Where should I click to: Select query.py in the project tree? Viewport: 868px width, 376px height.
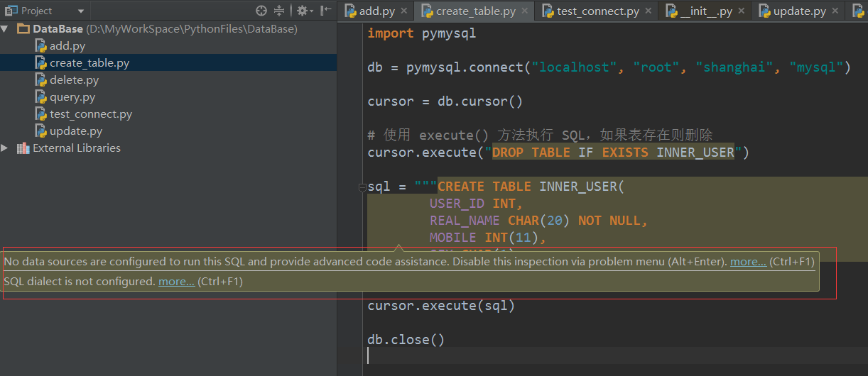click(x=72, y=97)
